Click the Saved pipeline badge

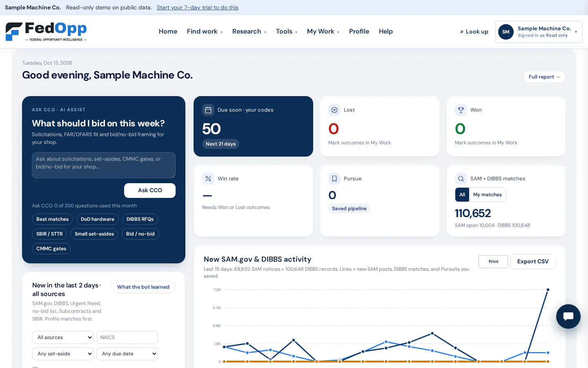[349, 209]
